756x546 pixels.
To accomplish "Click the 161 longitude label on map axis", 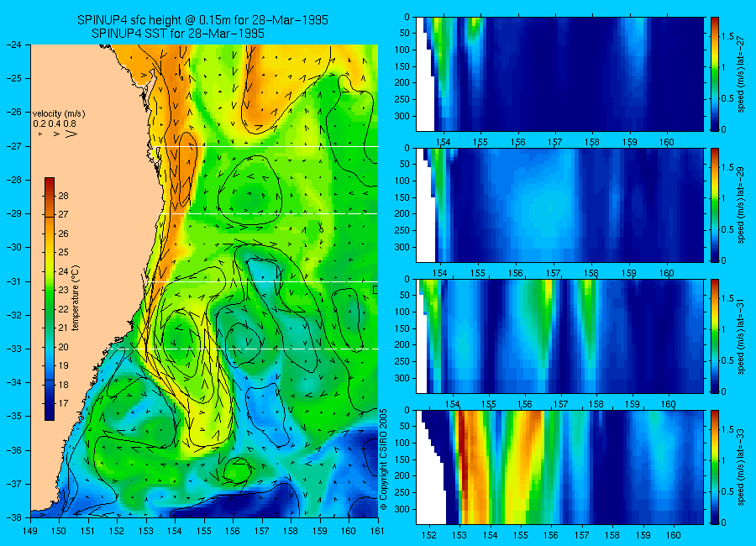I will [377, 531].
